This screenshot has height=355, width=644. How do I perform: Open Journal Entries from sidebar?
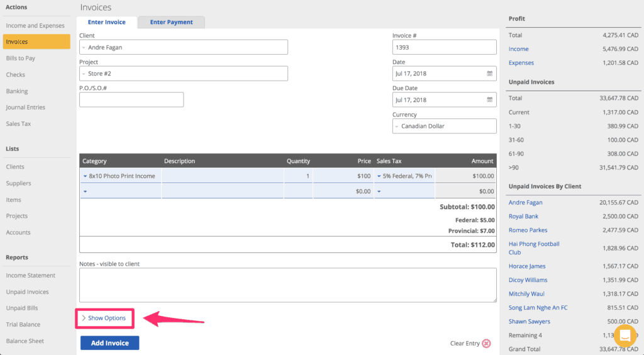25,107
